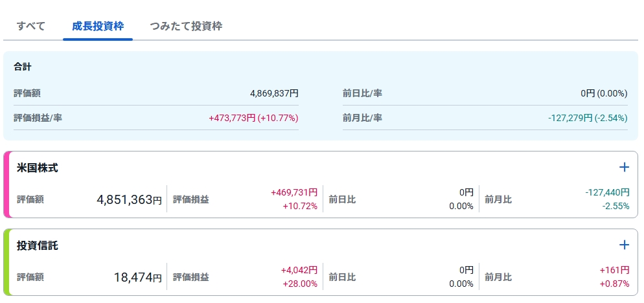Expand the 米国株式 section with plus icon
This screenshot has width=644, height=303.
click(624, 168)
